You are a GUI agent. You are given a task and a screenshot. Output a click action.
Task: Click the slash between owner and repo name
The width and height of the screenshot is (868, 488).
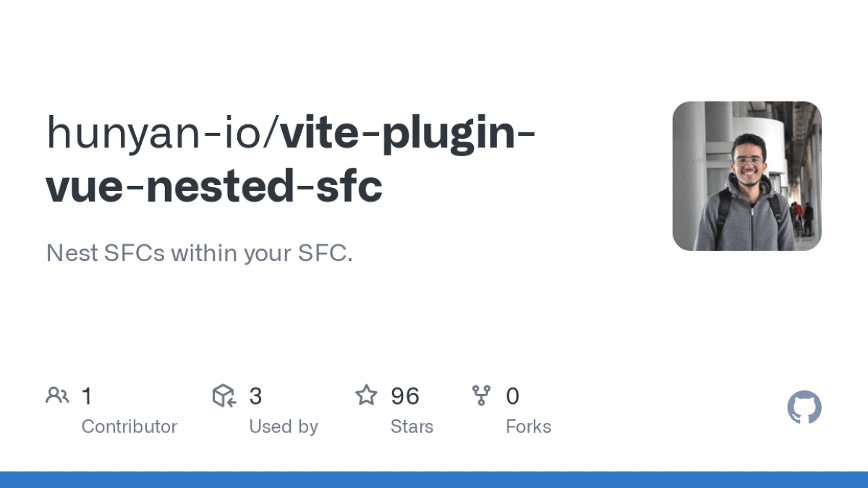[x=271, y=134]
